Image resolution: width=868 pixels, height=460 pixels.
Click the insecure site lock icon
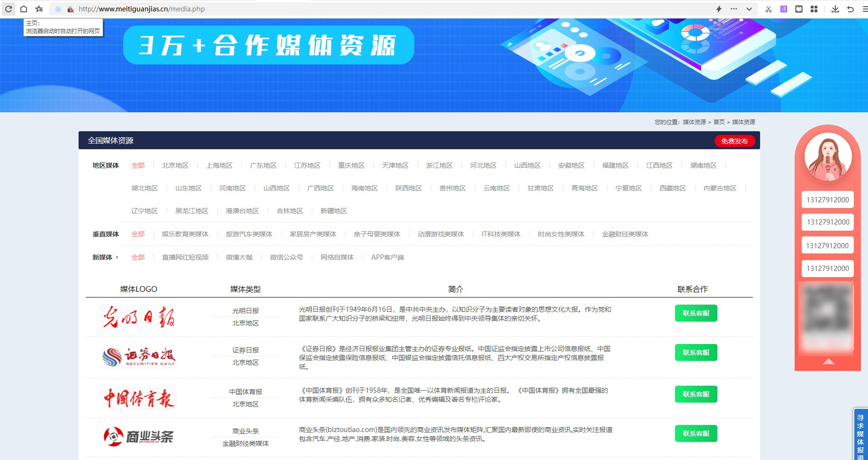click(70, 9)
